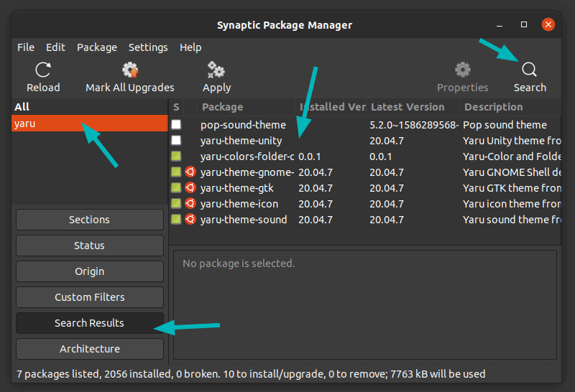Click Ubuntu logo icon beside yaru-theme-icon
This screenshot has width=575, height=392.
pyautogui.click(x=190, y=204)
